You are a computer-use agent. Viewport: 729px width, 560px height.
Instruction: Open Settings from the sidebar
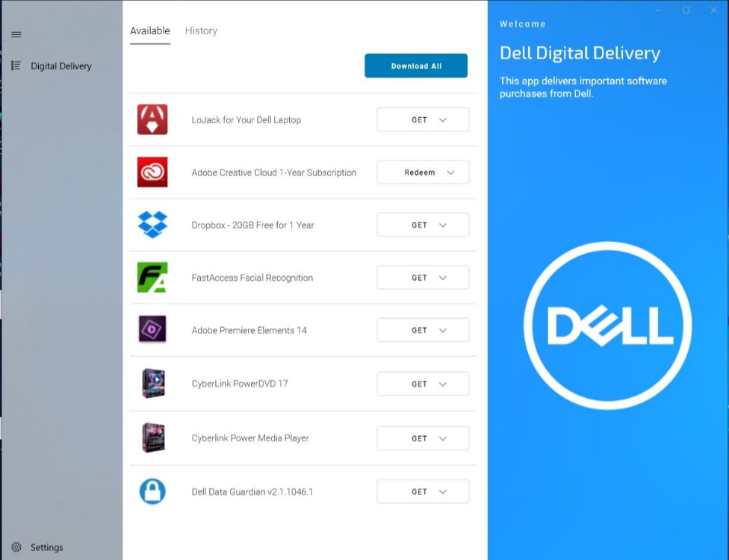point(46,547)
